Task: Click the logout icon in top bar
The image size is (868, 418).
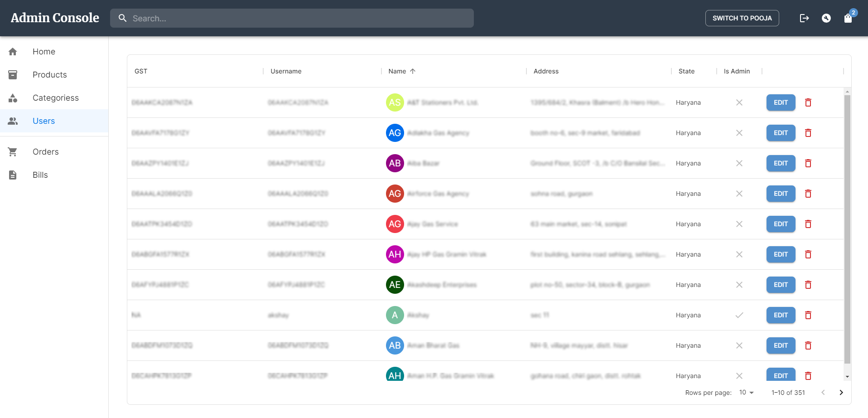Action: click(x=804, y=18)
